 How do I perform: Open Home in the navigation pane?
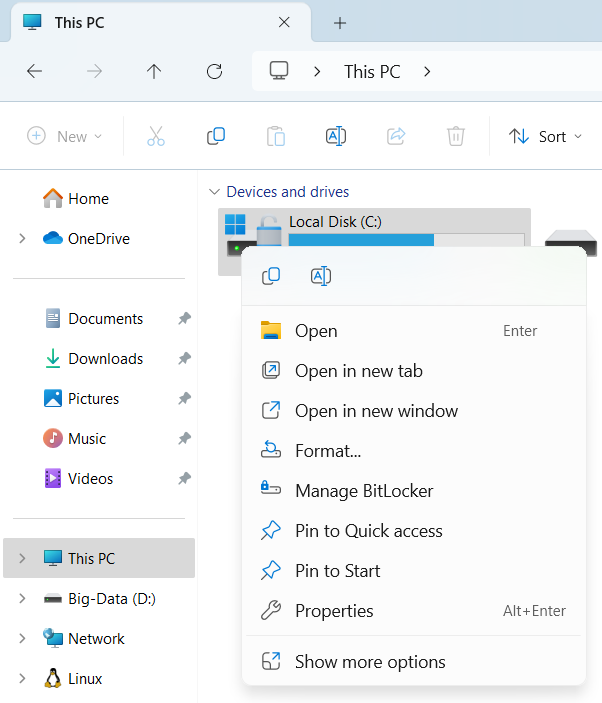76,199
